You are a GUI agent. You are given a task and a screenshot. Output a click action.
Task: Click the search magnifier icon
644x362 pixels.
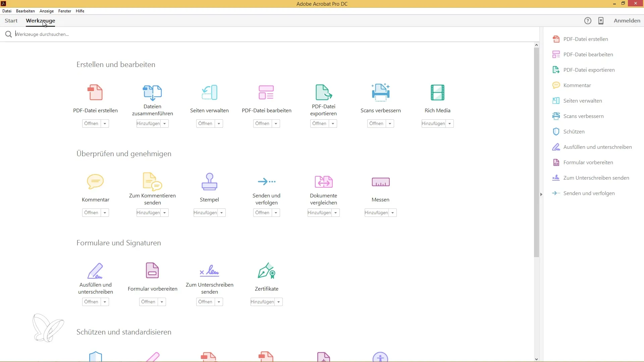tap(8, 34)
